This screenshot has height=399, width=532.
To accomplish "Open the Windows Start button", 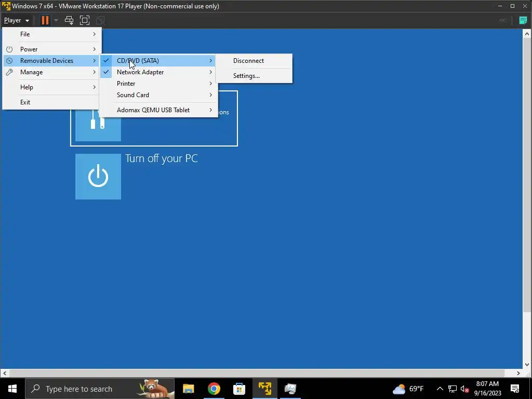I will [12, 389].
